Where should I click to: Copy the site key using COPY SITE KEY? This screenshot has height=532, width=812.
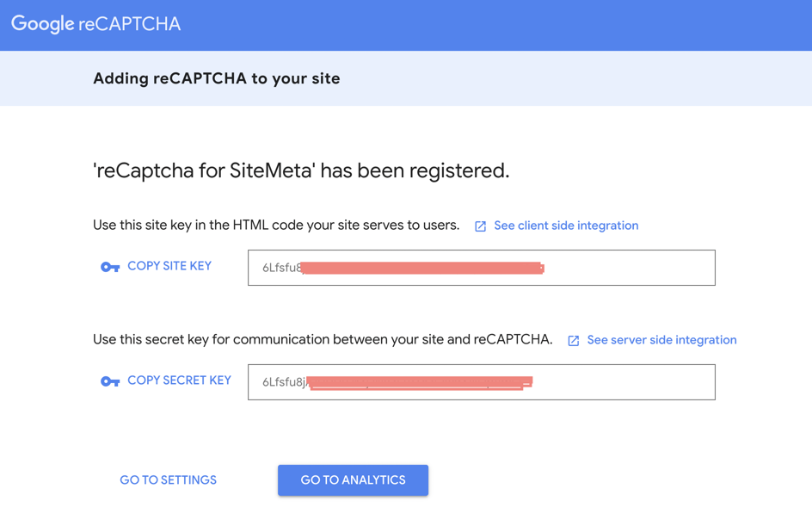pyautogui.click(x=169, y=266)
